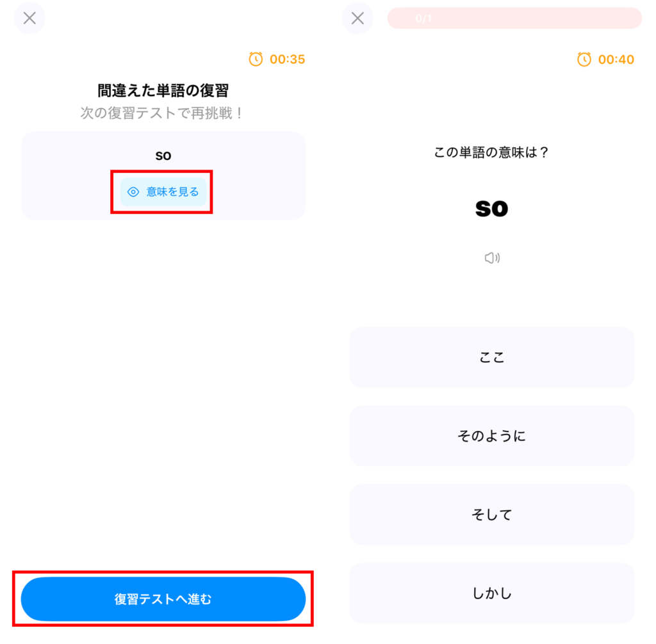
Task: Click the 間違えた単語の復習 heading
Action: (x=163, y=91)
